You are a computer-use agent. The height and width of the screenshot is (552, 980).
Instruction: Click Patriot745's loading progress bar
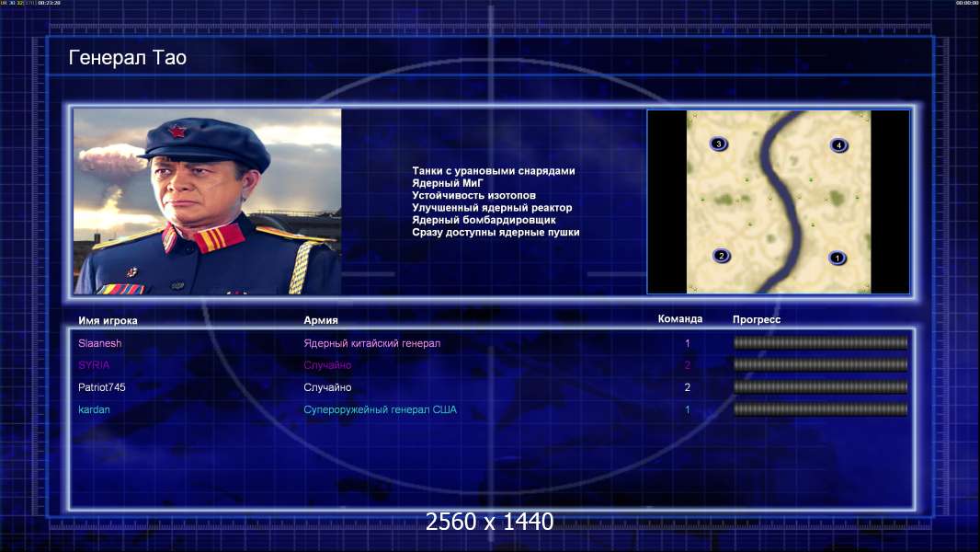point(821,387)
